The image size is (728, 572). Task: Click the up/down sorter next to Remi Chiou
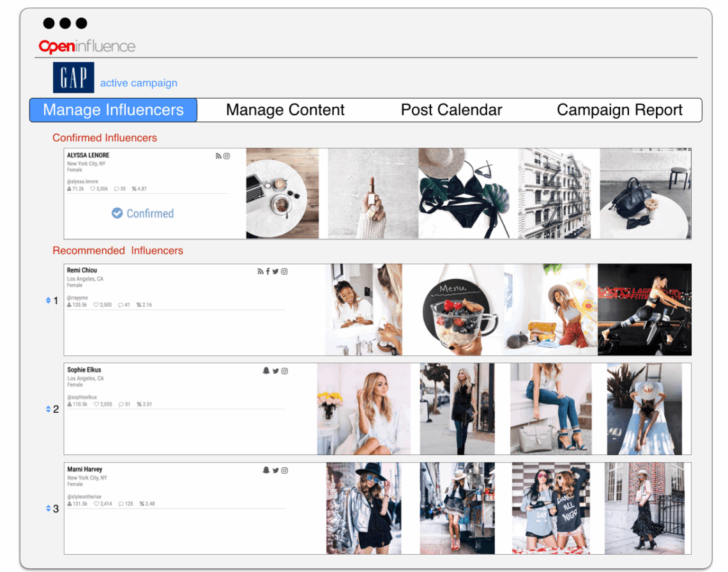tap(49, 298)
